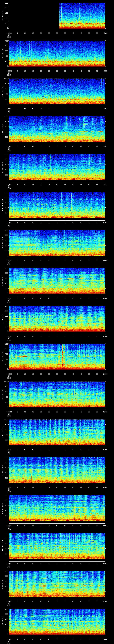Image resolution: width=114 pixels, height=644 pixels.
Task: Click the 30-second tick label under the 6:12:00 panel
Action: [x=57, y=336]
